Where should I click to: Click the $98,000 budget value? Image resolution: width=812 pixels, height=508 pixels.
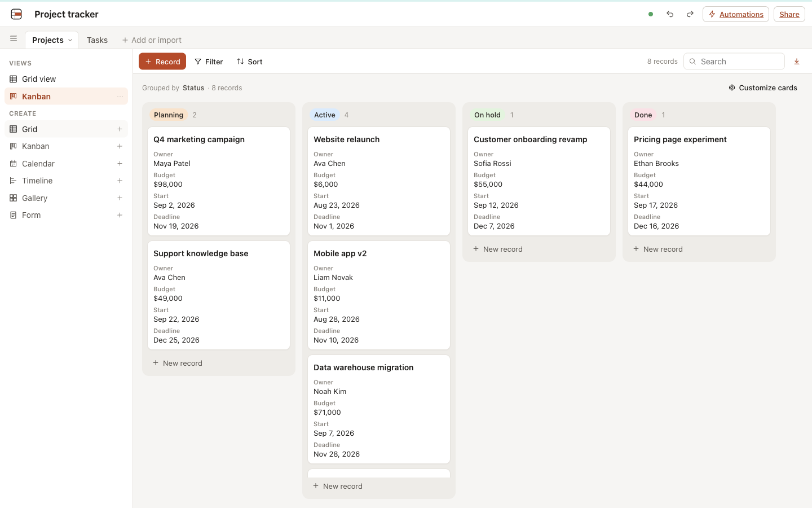[x=168, y=185]
